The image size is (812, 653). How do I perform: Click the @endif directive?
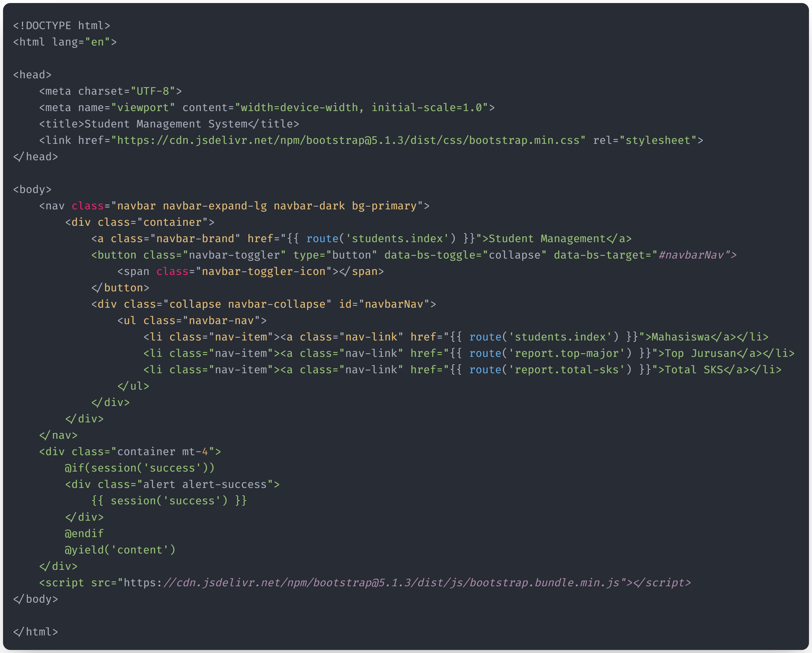84,533
